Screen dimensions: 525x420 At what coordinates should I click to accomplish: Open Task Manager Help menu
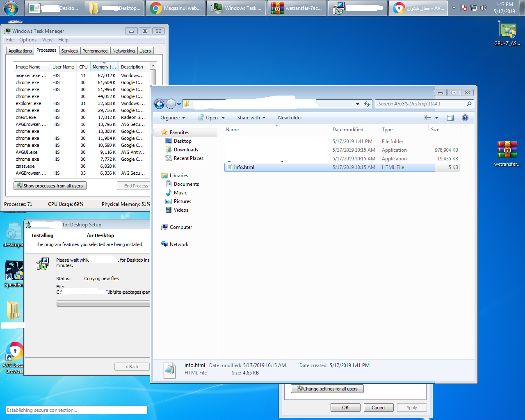pyautogui.click(x=63, y=40)
